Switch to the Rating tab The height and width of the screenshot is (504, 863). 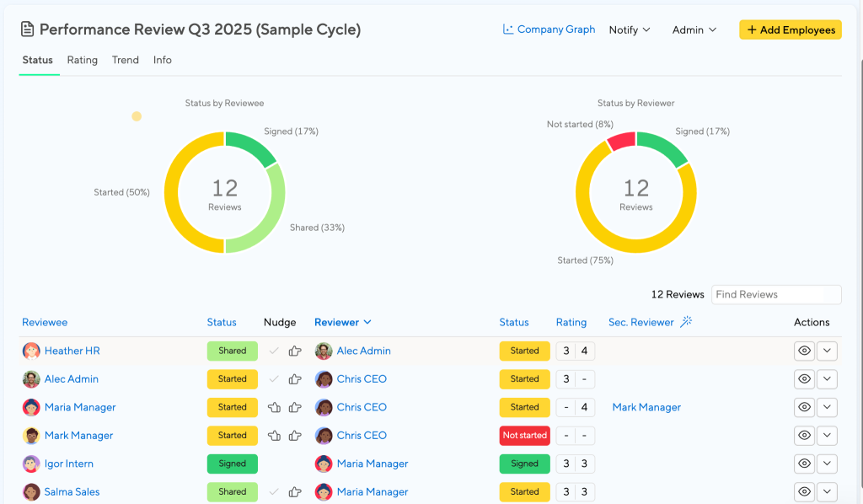pos(82,60)
